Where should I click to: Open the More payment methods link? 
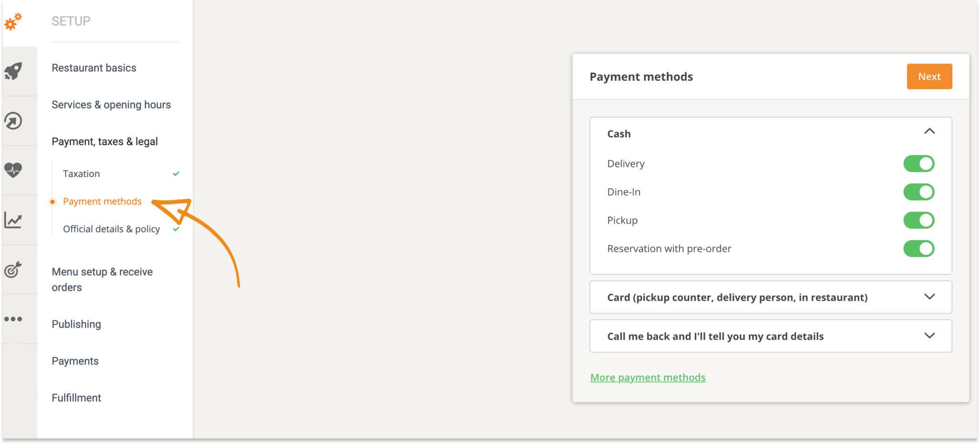tap(647, 377)
